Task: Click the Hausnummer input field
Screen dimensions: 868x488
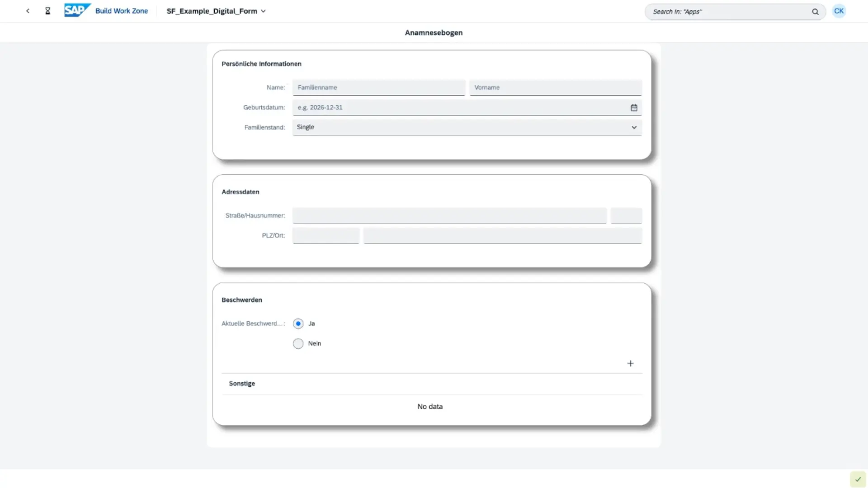Action: 626,216
